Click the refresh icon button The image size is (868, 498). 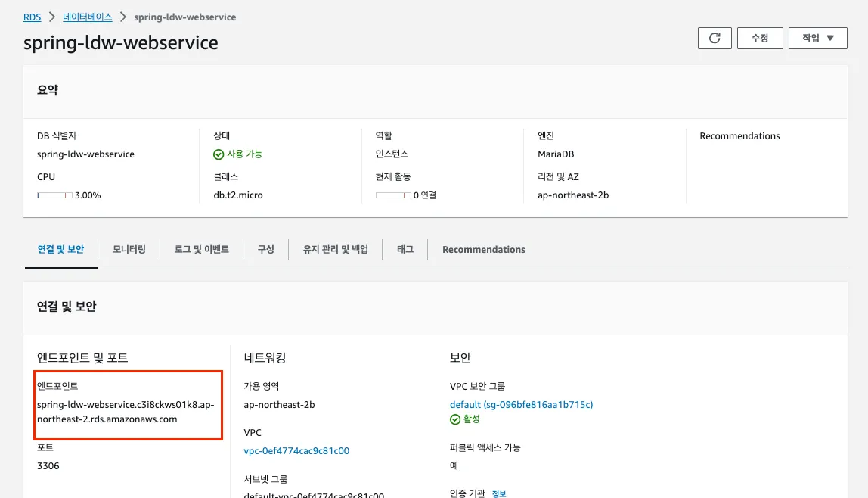[x=715, y=39]
